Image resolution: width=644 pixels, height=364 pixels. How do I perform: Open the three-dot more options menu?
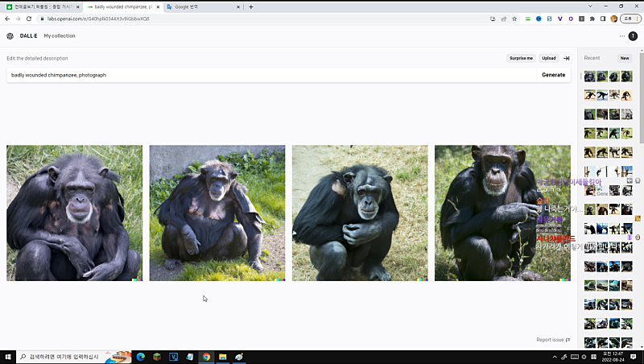point(621,36)
